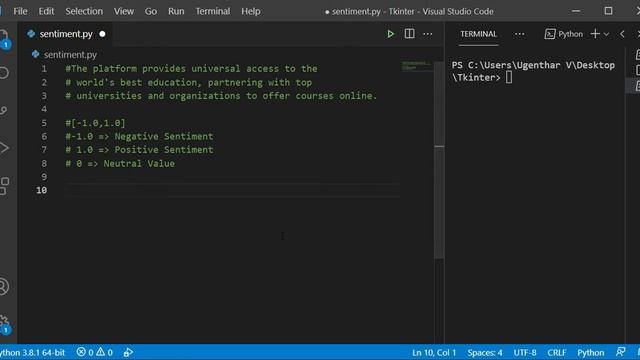The width and height of the screenshot is (640, 360).
Task: Select the Python language mode
Action: 591,352
